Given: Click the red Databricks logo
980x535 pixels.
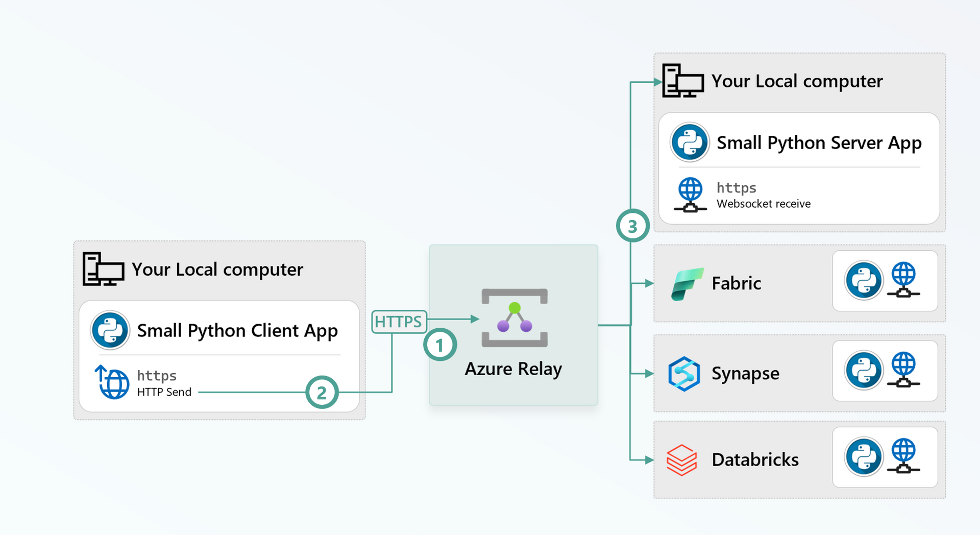Looking at the screenshot, I should pos(681,460).
